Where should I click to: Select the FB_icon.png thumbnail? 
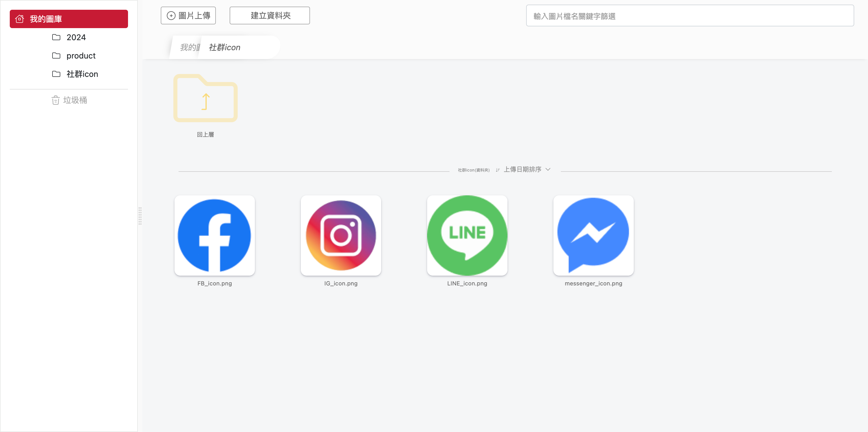pyautogui.click(x=215, y=235)
